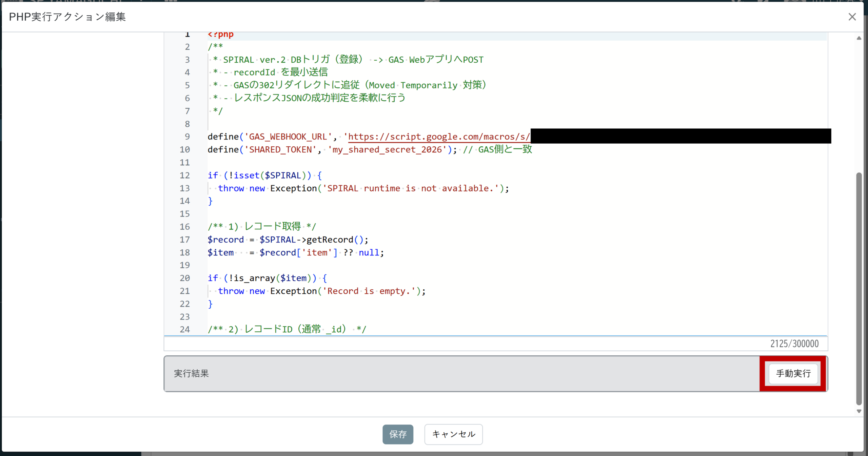
Task: Click line number 9 in gutter
Action: (187, 137)
